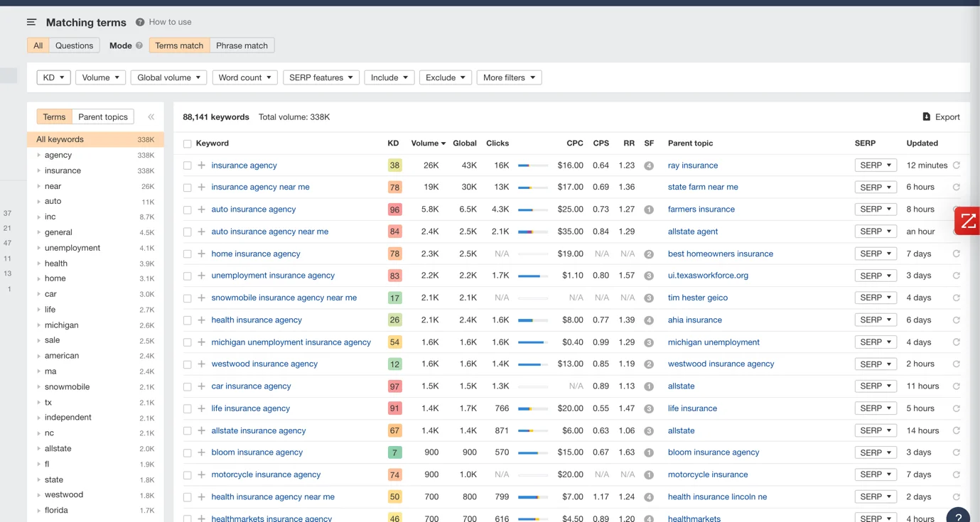Click the clicks distribution bar for unemployment insurance agency
Screen dimensions: 980x522
(533, 276)
